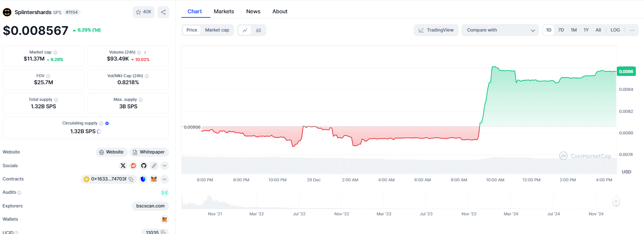
Task: Set chart range to 7D
Action: click(561, 30)
